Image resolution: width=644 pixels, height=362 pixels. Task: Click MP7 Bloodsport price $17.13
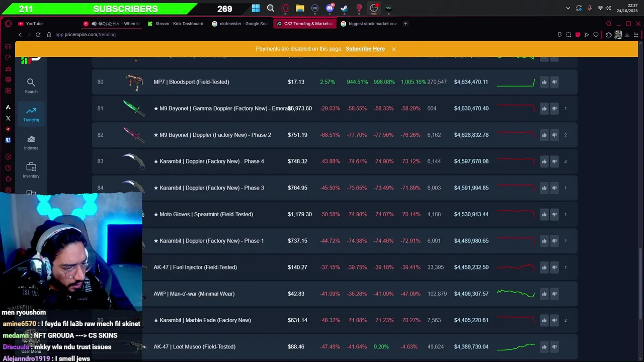[296, 82]
